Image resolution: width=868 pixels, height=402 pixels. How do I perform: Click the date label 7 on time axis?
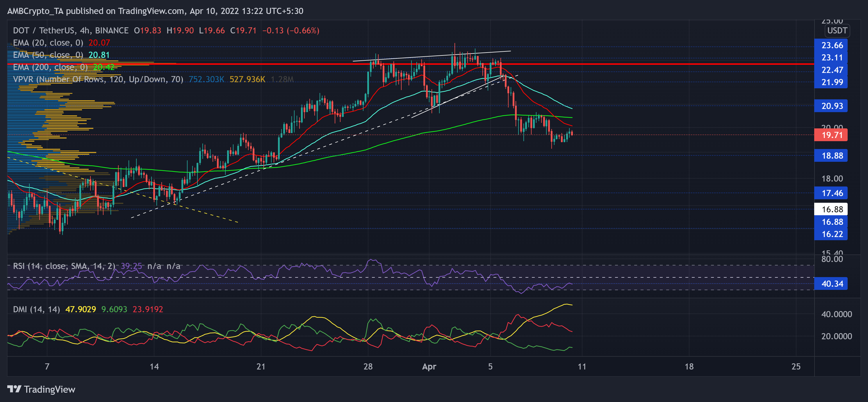(x=47, y=366)
